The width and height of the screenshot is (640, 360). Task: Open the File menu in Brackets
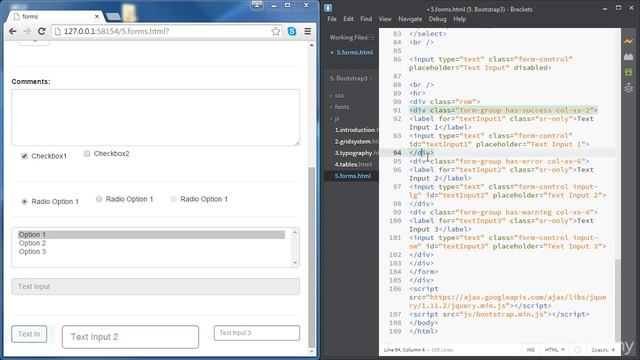332,19
